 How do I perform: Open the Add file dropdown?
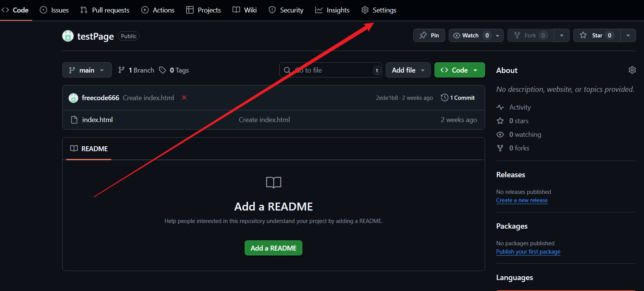pos(408,70)
